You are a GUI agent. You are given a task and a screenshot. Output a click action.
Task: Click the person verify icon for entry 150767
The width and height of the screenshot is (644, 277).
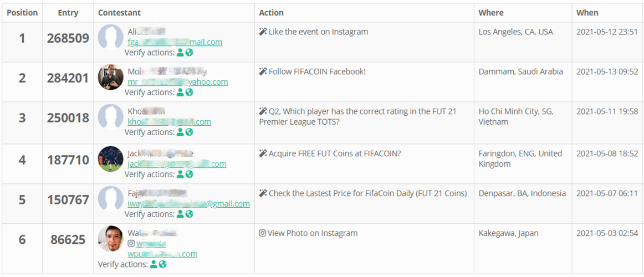pos(180,214)
